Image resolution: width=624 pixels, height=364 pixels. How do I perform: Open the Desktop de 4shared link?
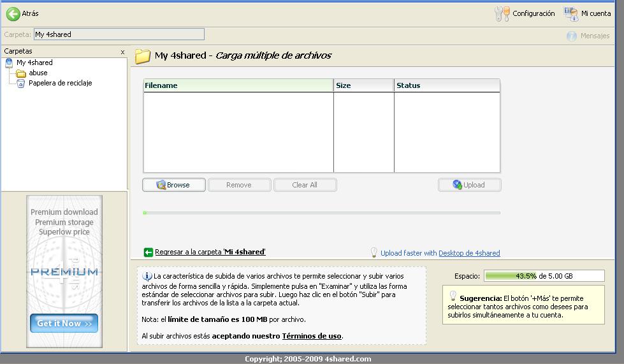coord(469,253)
